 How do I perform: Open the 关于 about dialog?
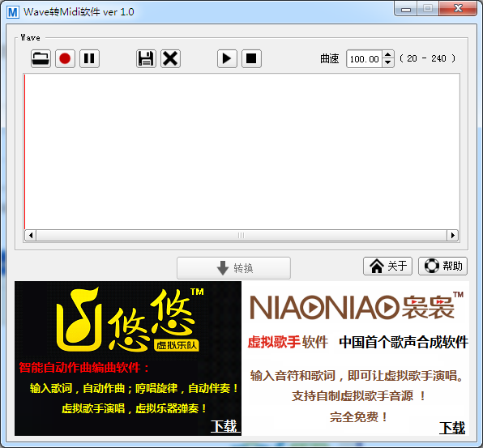click(x=387, y=266)
